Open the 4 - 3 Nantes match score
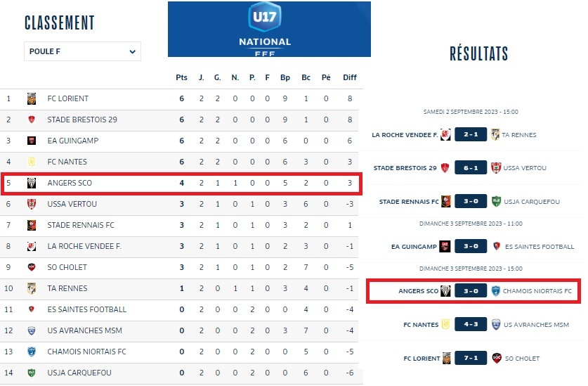 (x=471, y=325)
